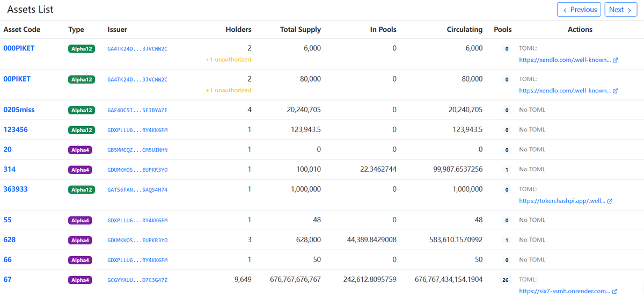Click In Pools column header
This screenshot has width=644, height=298.
383,30
